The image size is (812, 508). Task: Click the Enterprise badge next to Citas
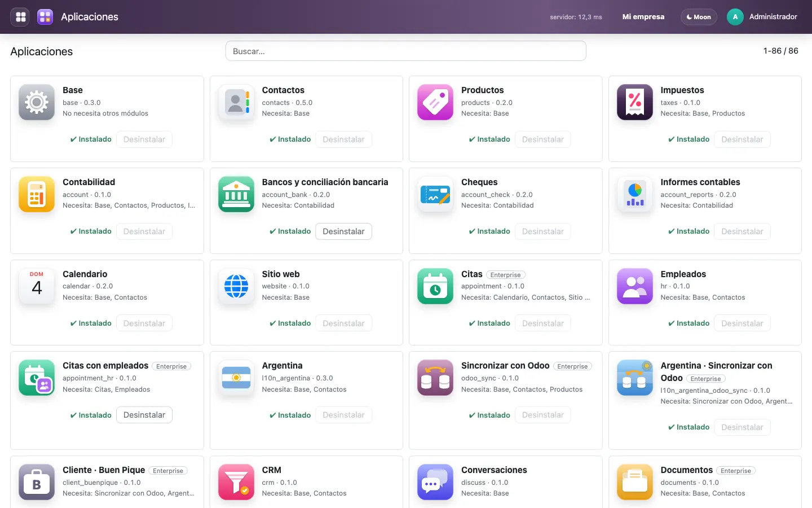506,275
